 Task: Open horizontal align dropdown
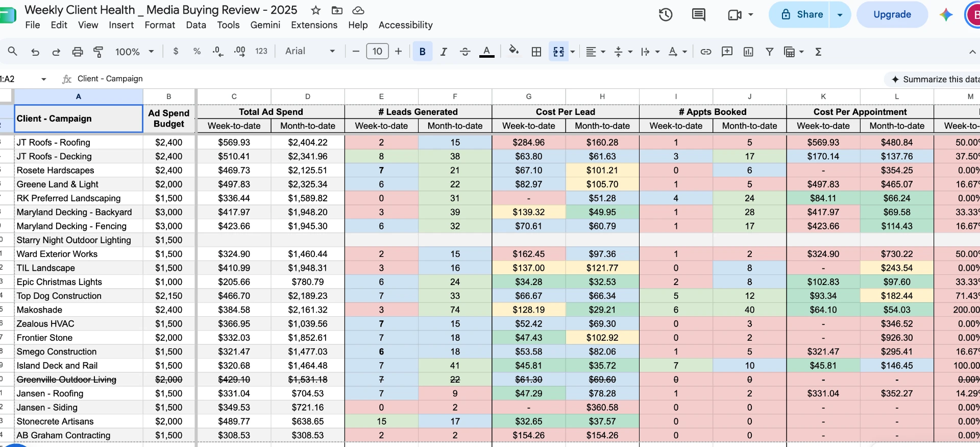point(595,52)
